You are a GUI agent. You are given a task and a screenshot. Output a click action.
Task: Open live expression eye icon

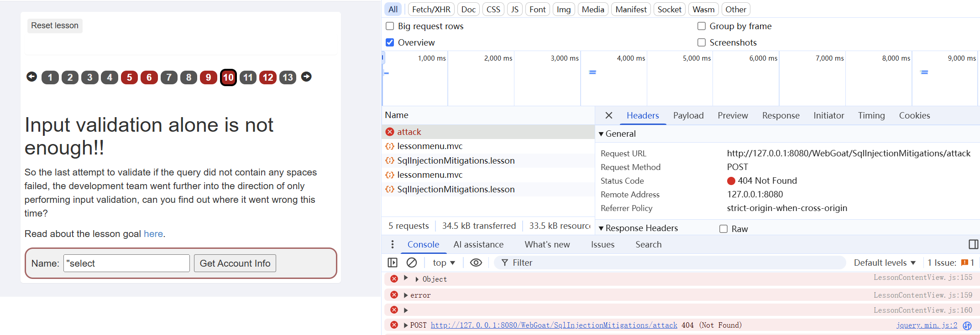tap(476, 263)
